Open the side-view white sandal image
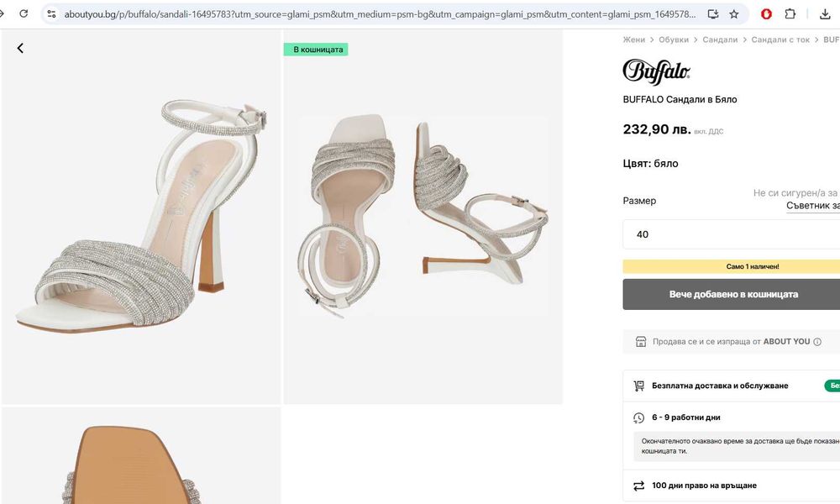The height and width of the screenshot is (504, 840). 141,217
